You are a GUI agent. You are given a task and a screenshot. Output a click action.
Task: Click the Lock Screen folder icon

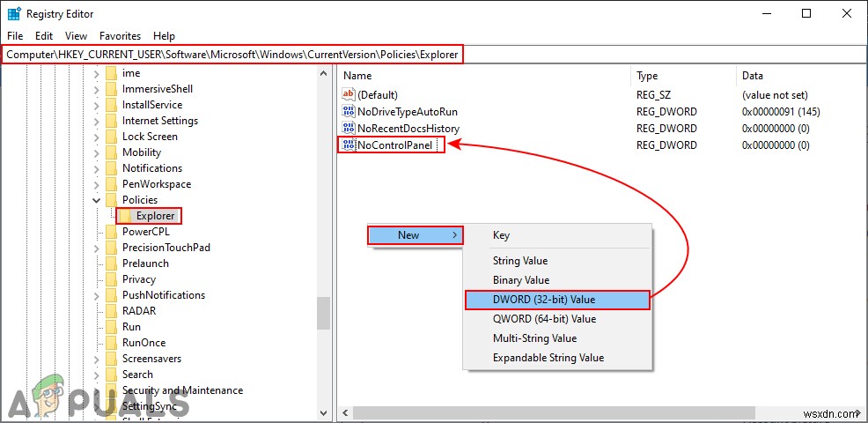click(x=112, y=137)
